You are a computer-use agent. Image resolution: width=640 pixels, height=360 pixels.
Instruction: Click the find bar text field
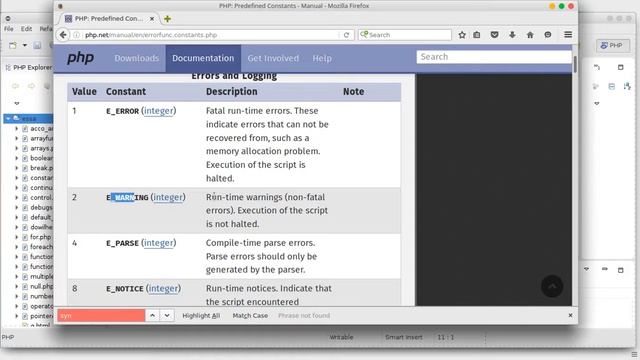[x=101, y=316]
